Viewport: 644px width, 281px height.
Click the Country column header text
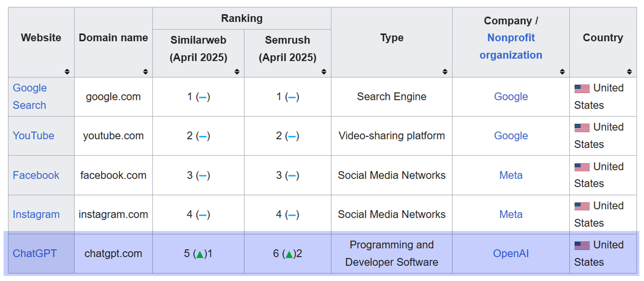point(603,38)
